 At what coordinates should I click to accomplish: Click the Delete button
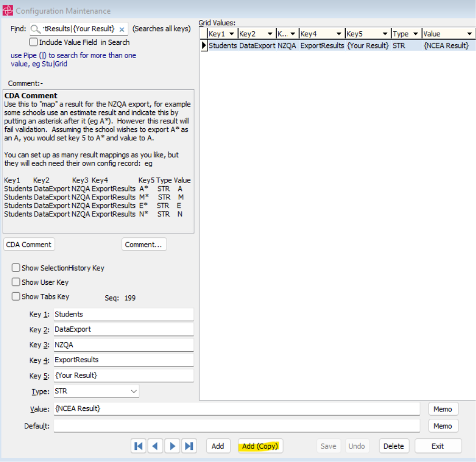394,446
